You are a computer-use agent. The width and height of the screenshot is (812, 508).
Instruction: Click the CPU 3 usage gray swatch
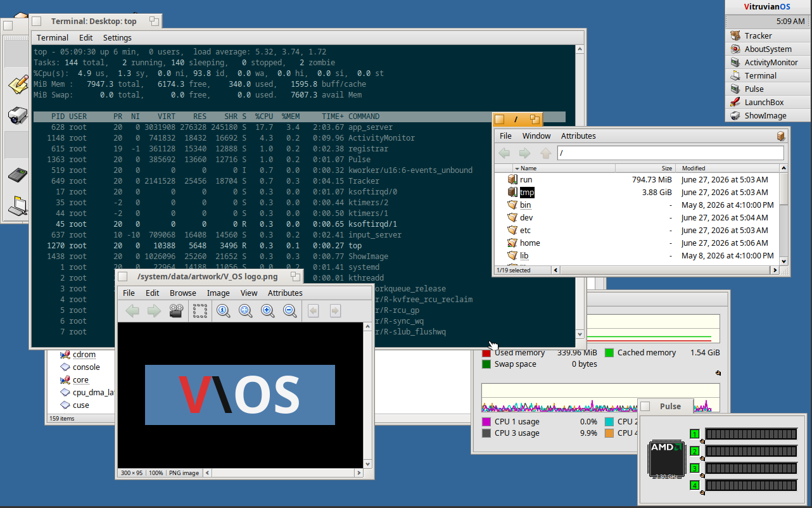tap(486, 433)
